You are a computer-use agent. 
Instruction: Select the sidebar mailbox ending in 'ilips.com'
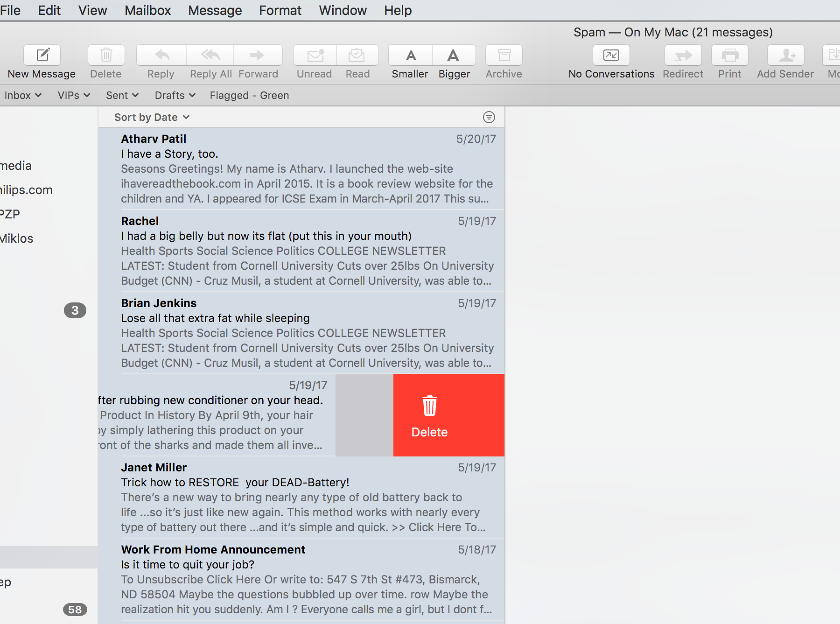click(x=26, y=190)
